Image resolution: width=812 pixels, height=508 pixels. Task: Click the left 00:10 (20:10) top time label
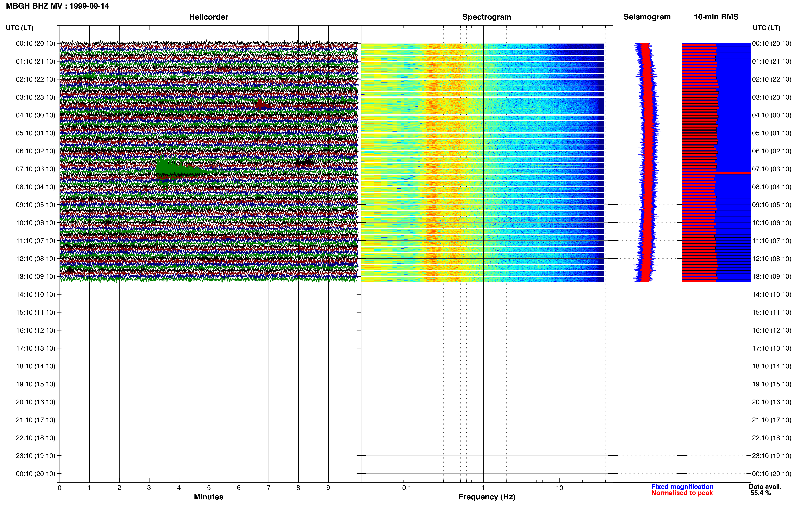click(36, 44)
